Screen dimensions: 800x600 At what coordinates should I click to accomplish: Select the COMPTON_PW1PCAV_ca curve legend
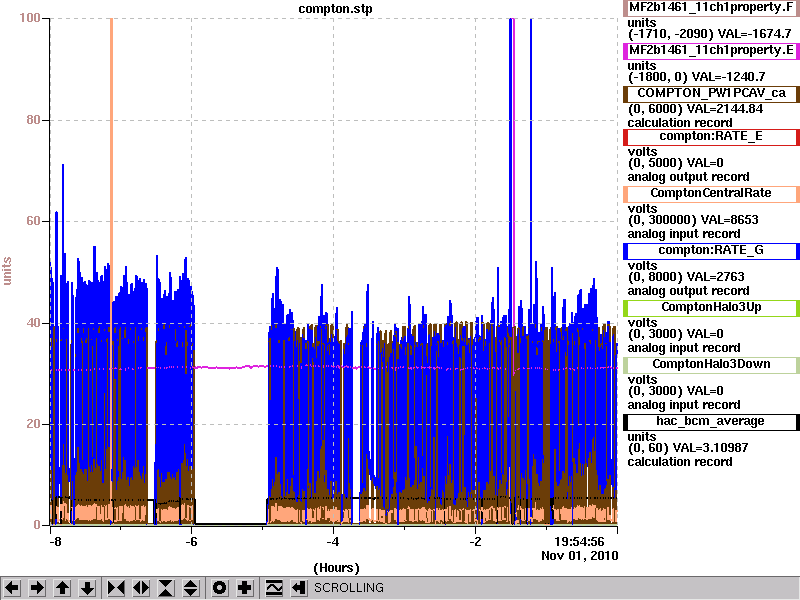(x=711, y=93)
